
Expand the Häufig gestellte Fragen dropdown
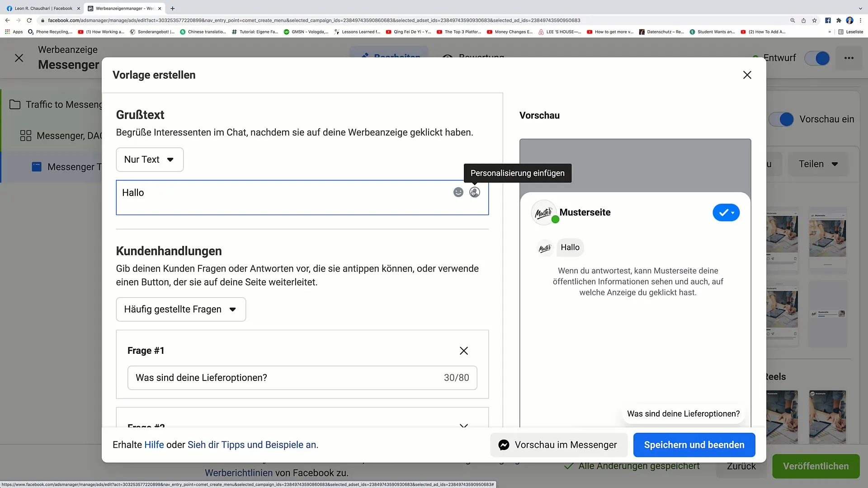(x=181, y=309)
